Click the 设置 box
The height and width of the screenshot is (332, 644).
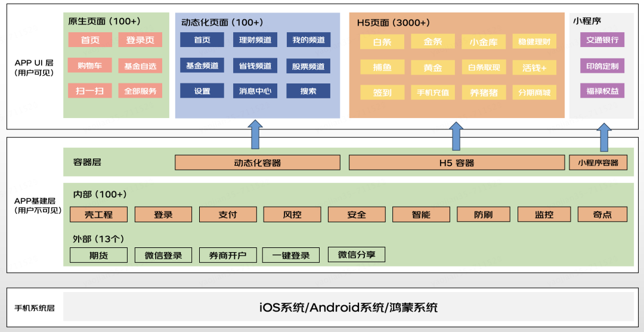[x=202, y=91]
